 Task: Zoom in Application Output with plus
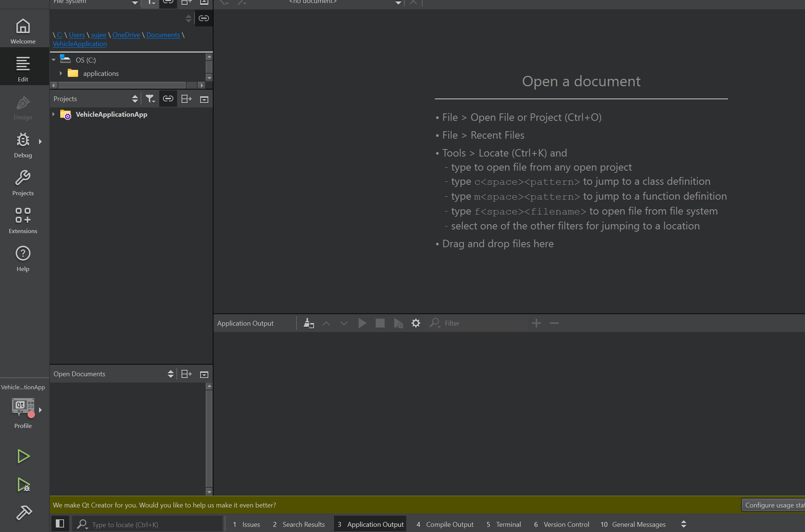pos(536,323)
